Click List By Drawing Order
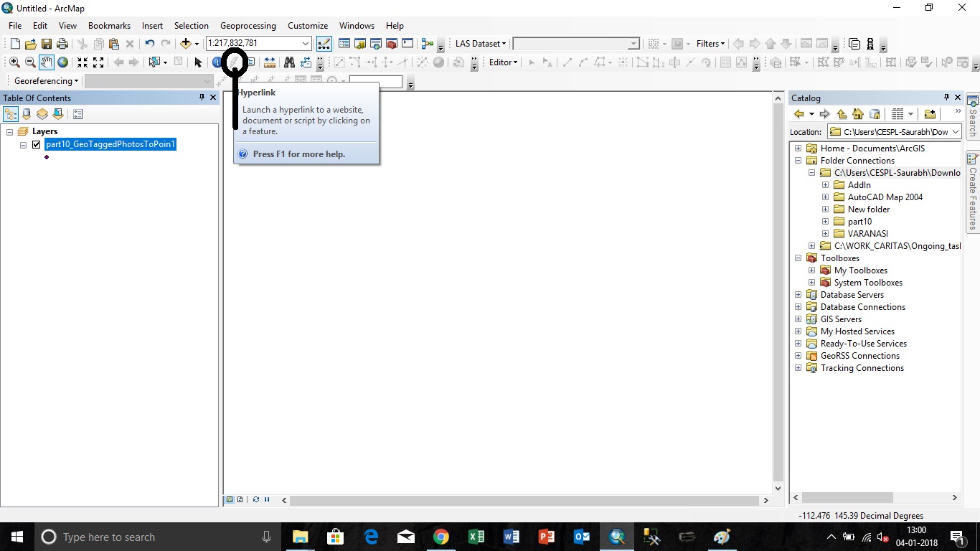 coord(11,114)
